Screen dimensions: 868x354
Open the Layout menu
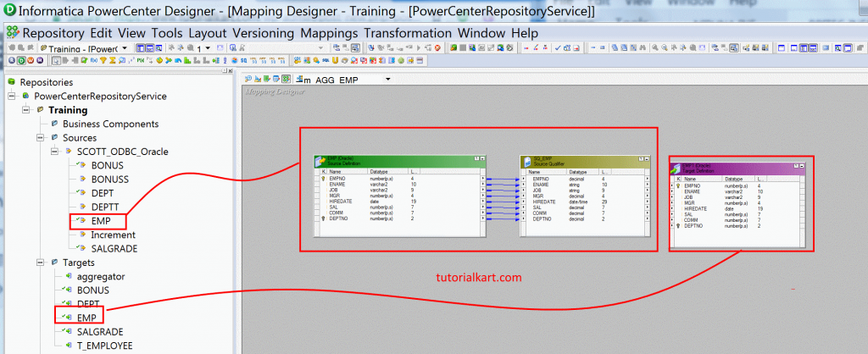pos(208,33)
